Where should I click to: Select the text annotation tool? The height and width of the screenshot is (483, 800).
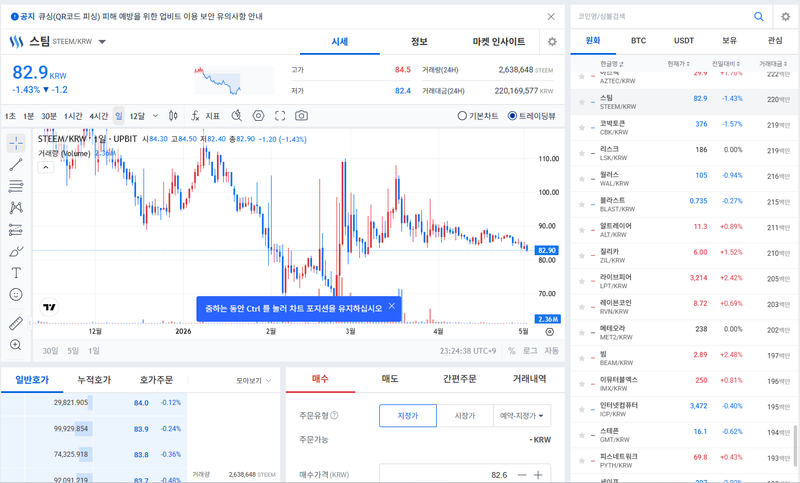pyautogui.click(x=16, y=273)
